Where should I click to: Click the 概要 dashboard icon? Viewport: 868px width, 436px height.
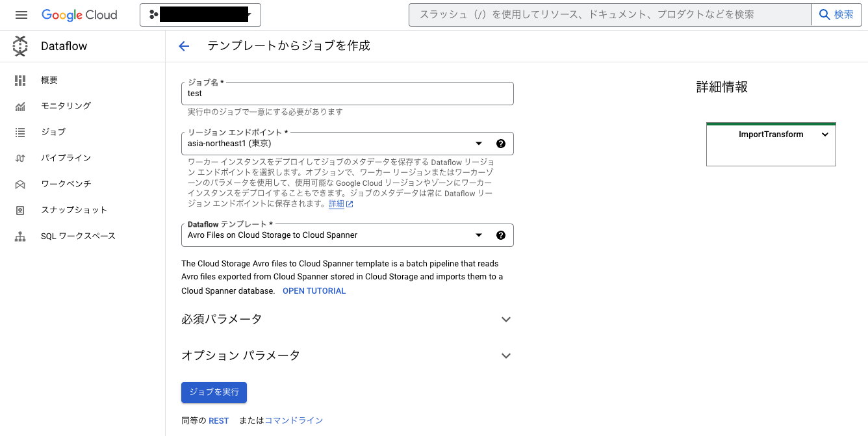tap(20, 81)
